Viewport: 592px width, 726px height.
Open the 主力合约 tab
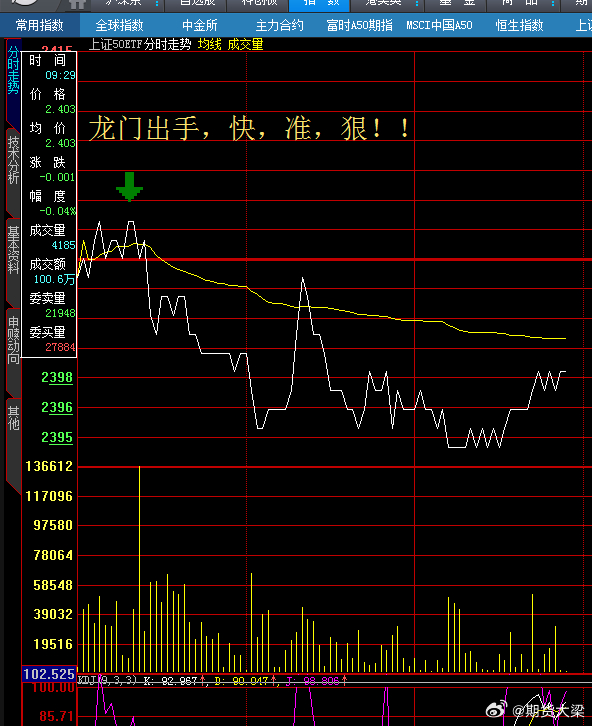280,25
